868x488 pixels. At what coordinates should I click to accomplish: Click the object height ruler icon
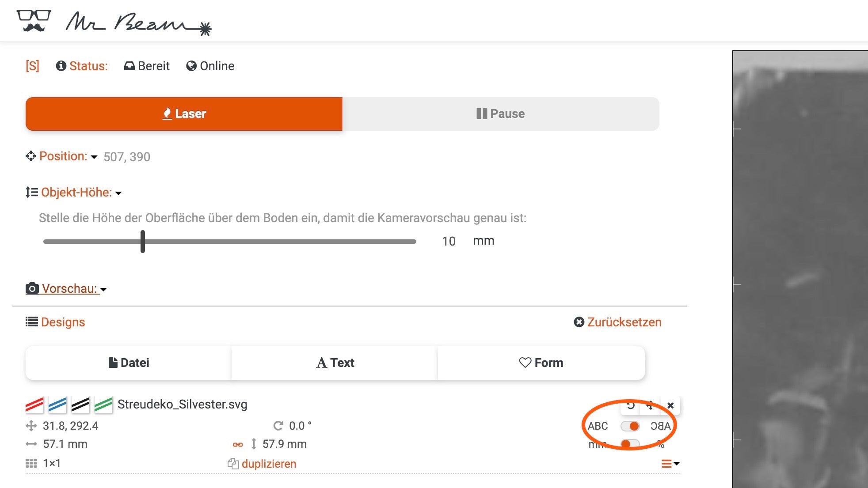31,192
